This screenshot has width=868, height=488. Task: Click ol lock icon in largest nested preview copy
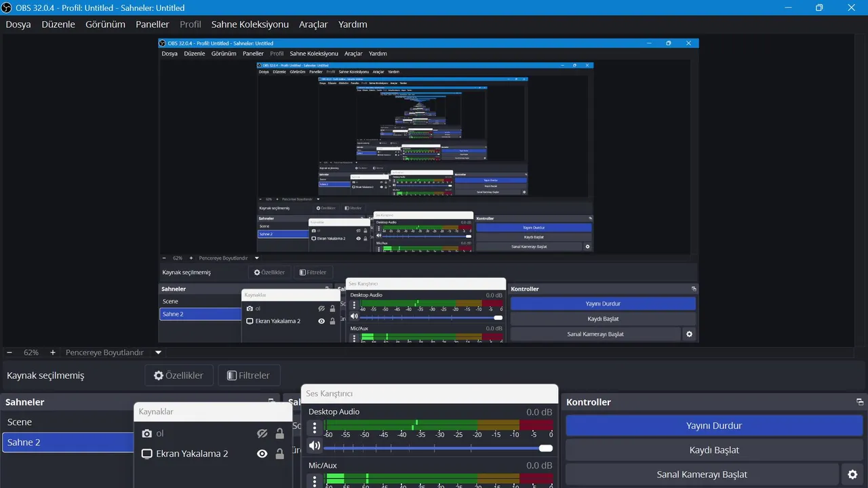[x=332, y=308]
